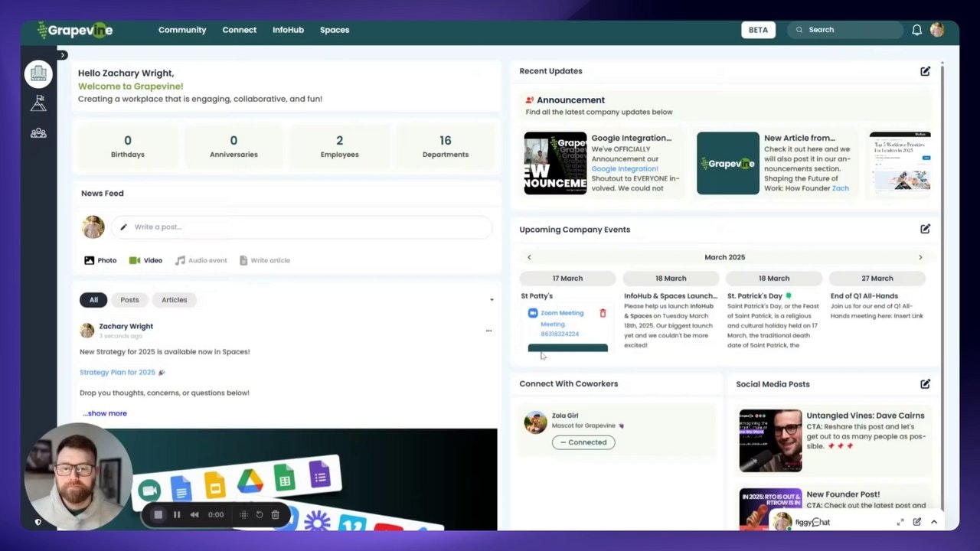Select the Photo post icon

90,260
